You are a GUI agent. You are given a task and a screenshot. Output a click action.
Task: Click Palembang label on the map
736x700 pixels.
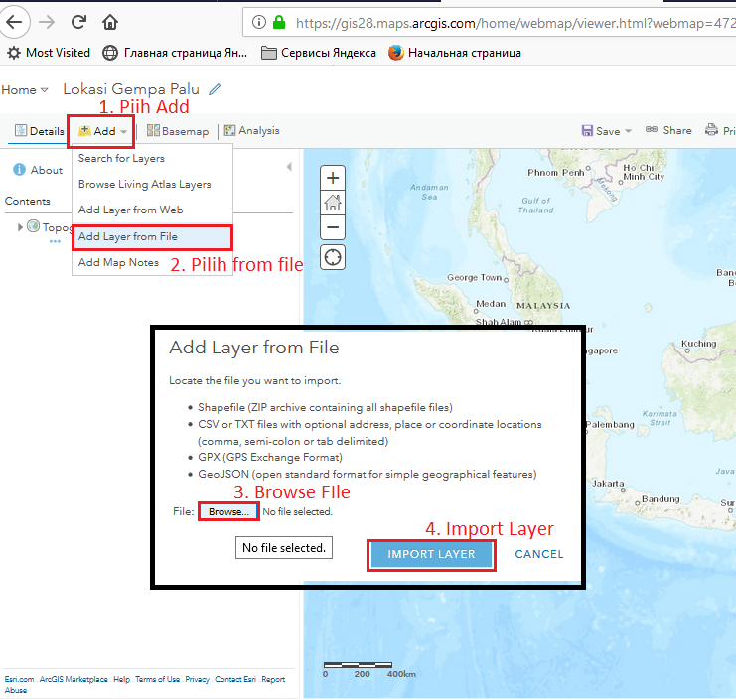coord(610,425)
